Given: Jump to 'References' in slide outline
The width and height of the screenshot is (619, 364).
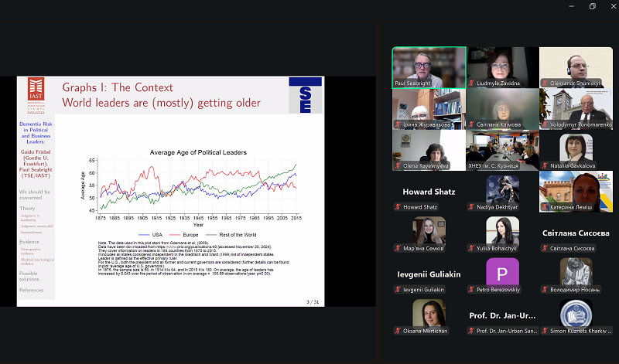Looking at the screenshot, I should point(32,290).
